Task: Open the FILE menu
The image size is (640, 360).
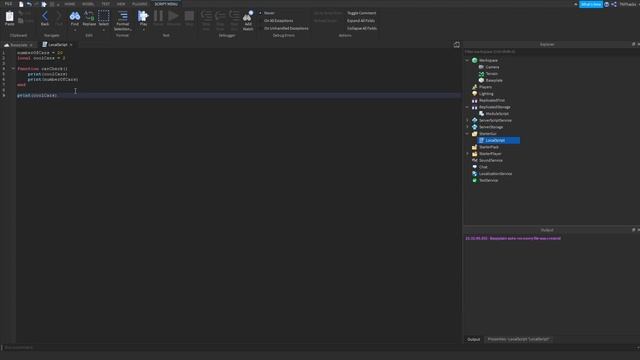Action: point(8,4)
